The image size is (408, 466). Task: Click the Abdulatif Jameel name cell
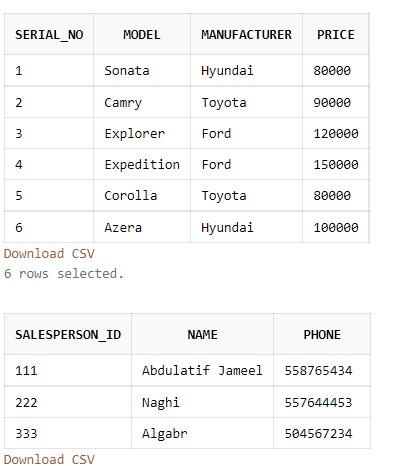click(x=202, y=371)
